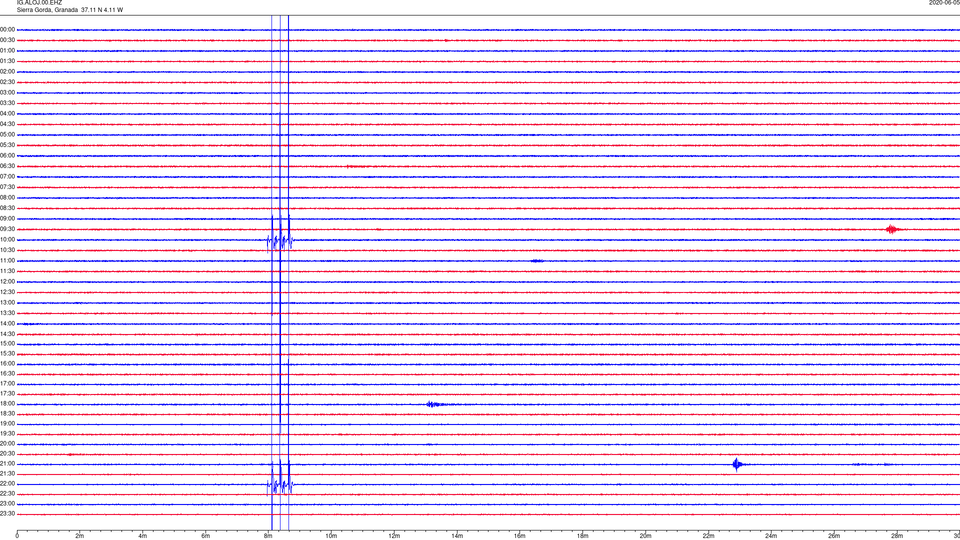Select the 05:30 trace time label
Image resolution: width=960 pixels, height=540 pixels.
coord(7,145)
